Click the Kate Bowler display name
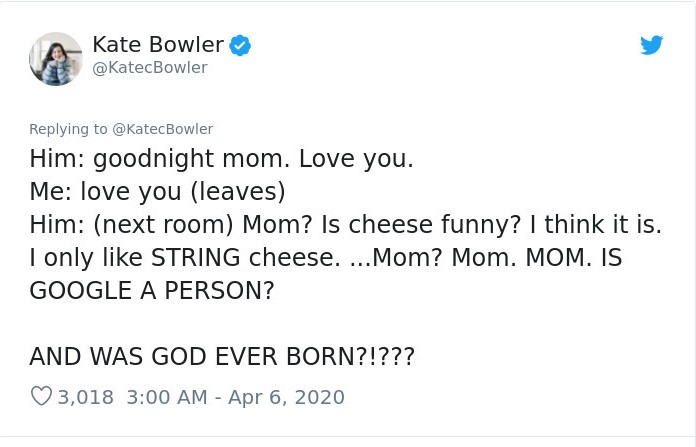 click(x=157, y=44)
